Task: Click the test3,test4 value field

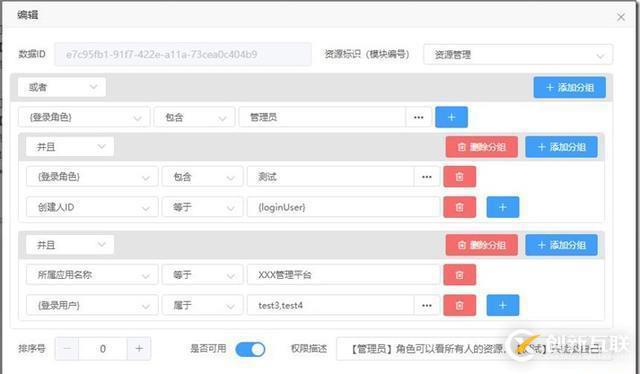Action: tap(331, 305)
